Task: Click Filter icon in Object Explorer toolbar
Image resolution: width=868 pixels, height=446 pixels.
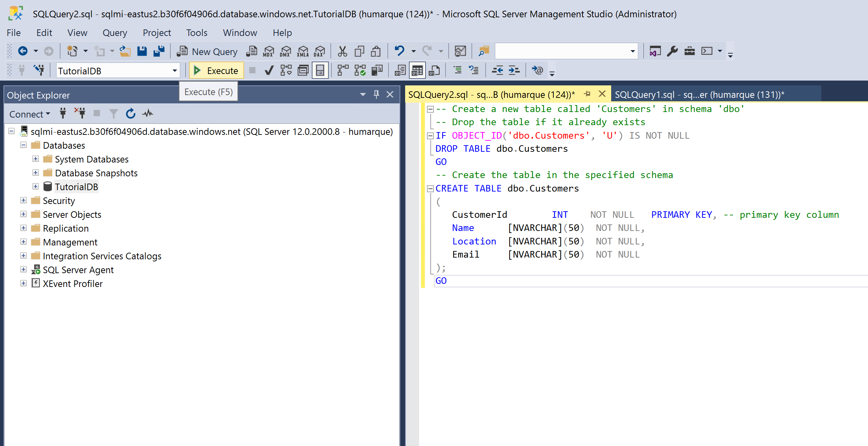Action: pos(113,113)
